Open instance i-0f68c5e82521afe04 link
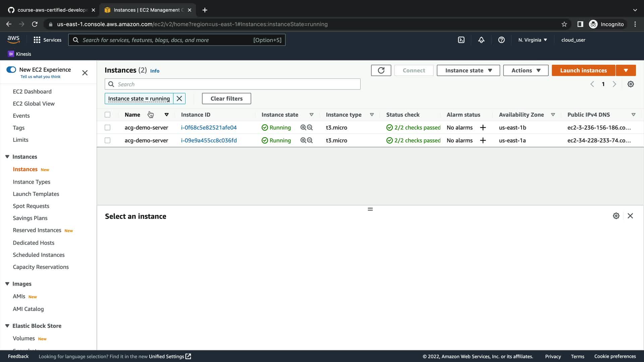644x362 pixels. pos(209,128)
